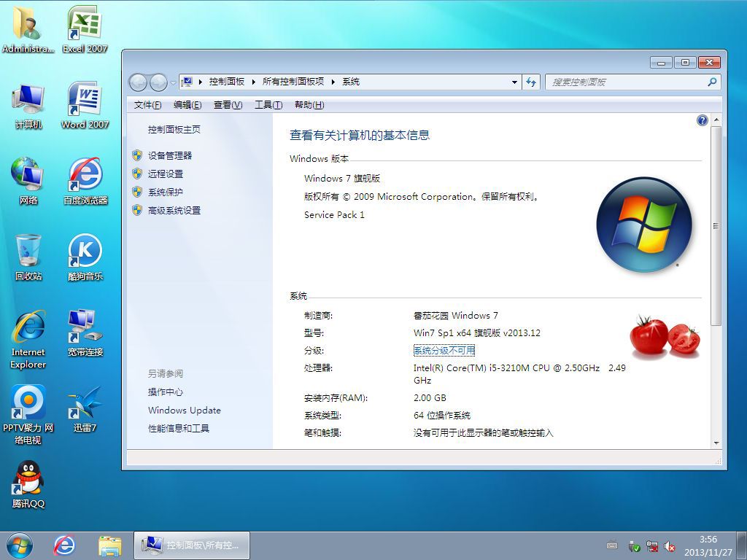Open the taskbar clock showing 3:56
Viewport: 747px width, 560px height.
pos(708,545)
